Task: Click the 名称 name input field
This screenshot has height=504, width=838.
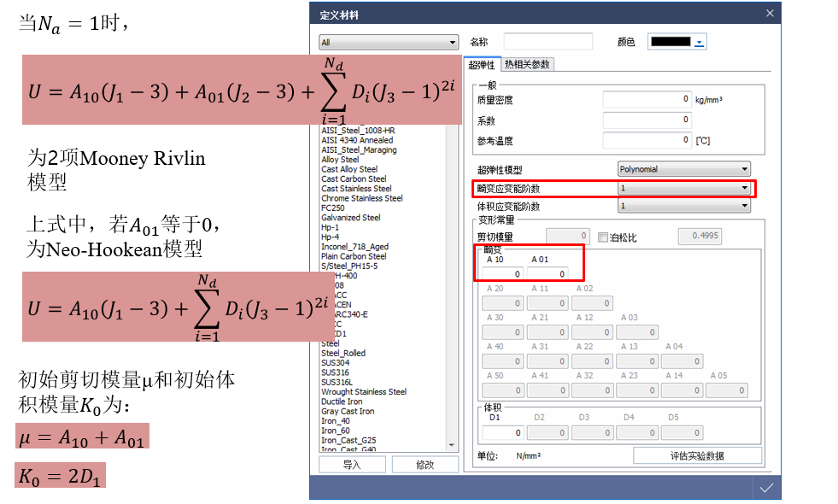Action: 548,41
